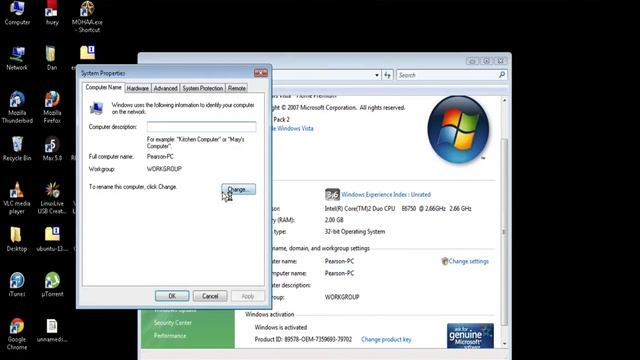
Task: Open the Dan folder icon
Action: [51, 58]
